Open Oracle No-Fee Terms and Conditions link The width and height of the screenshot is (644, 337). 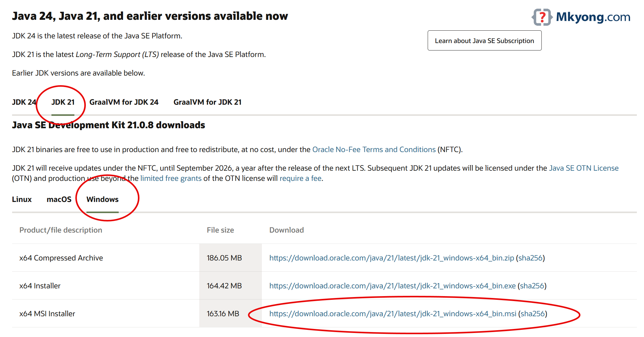point(374,150)
